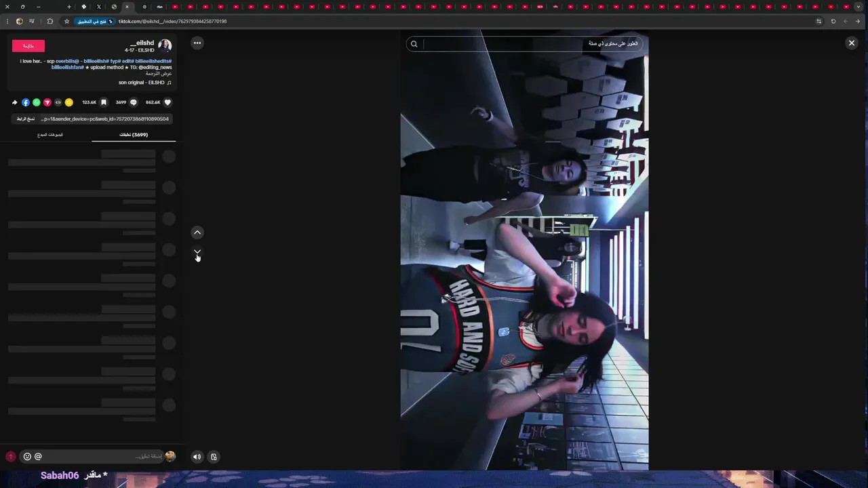
Task: Open a new browser tab with plus
Action: 68,7
